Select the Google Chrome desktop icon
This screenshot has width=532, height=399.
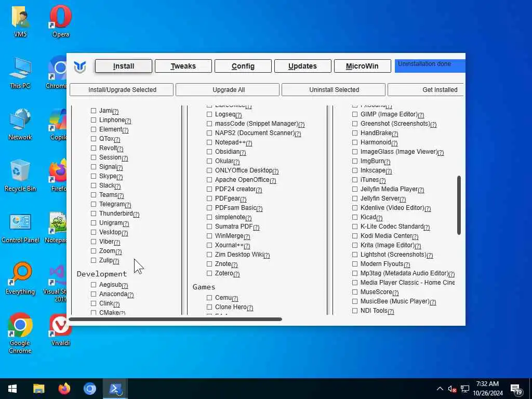click(20, 333)
